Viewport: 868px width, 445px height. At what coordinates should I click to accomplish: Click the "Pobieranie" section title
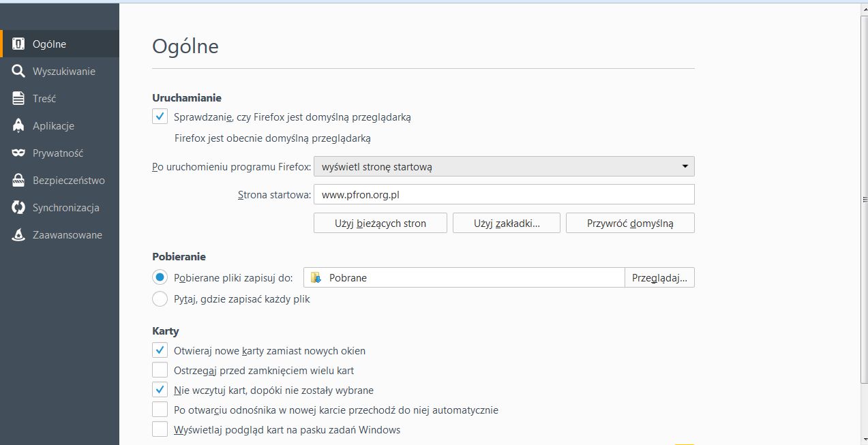coord(179,257)
